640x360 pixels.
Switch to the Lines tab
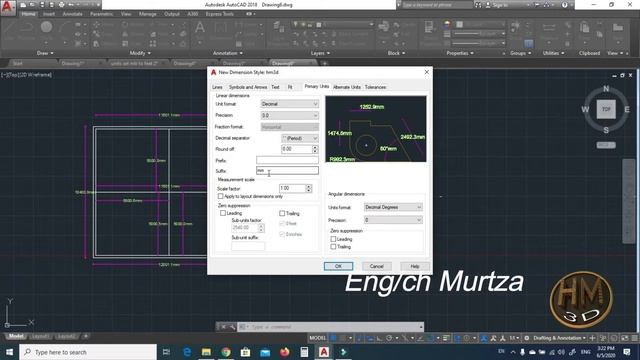(218, 87)
